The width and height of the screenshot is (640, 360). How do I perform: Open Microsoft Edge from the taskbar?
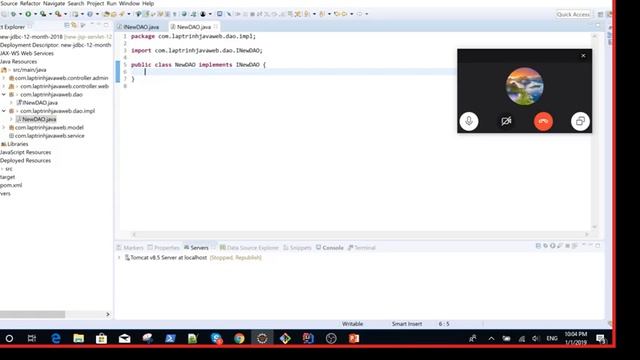point(56,338)
